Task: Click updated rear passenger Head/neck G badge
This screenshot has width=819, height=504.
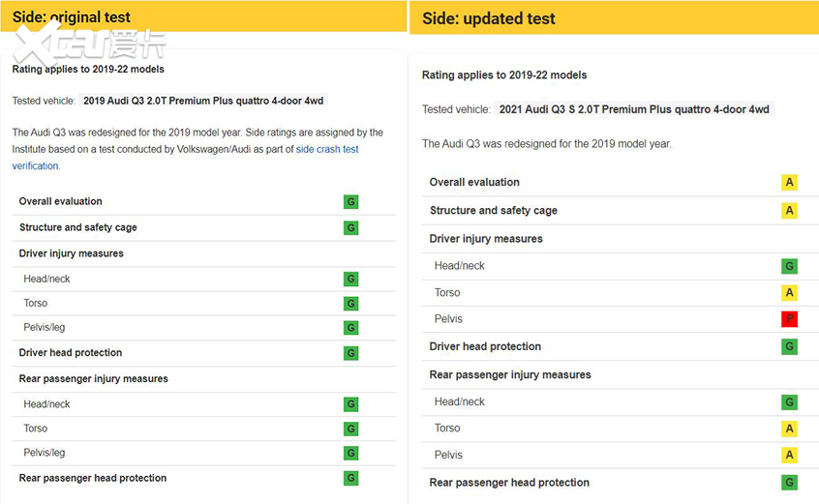Action: click(789, 402)
